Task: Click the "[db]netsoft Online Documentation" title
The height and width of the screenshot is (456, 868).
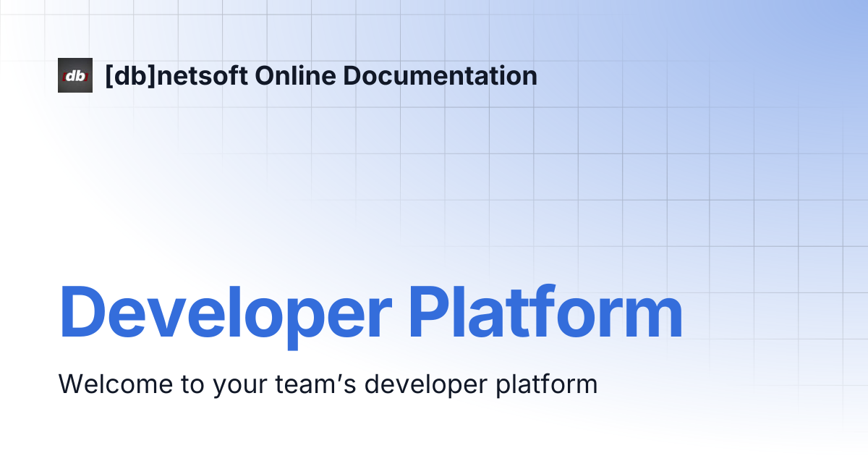Action: click(321, 75)
